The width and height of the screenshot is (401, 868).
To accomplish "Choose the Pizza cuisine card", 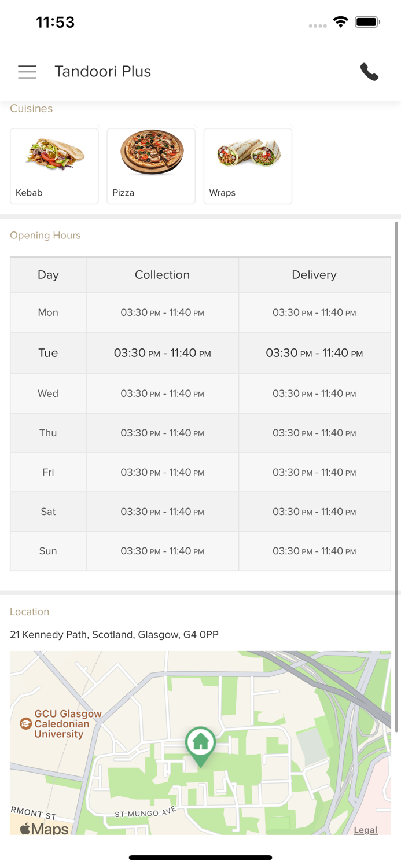I will 151,166.
